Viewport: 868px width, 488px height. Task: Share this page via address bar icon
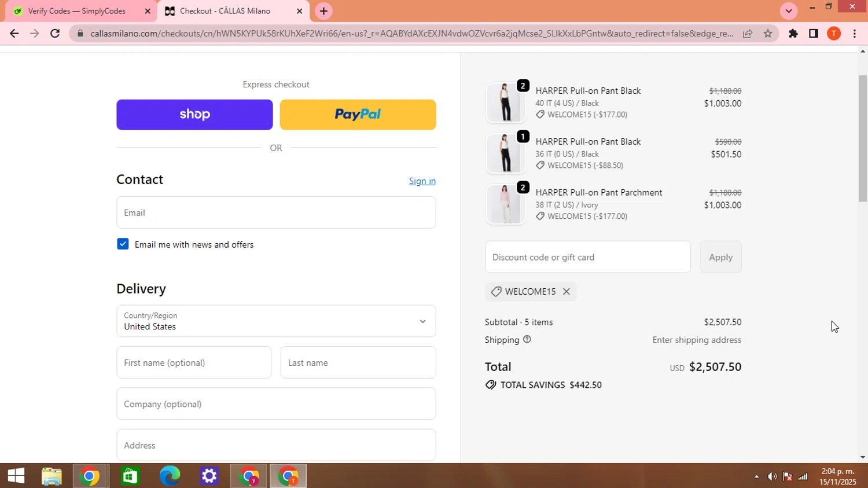pos(748,34)
